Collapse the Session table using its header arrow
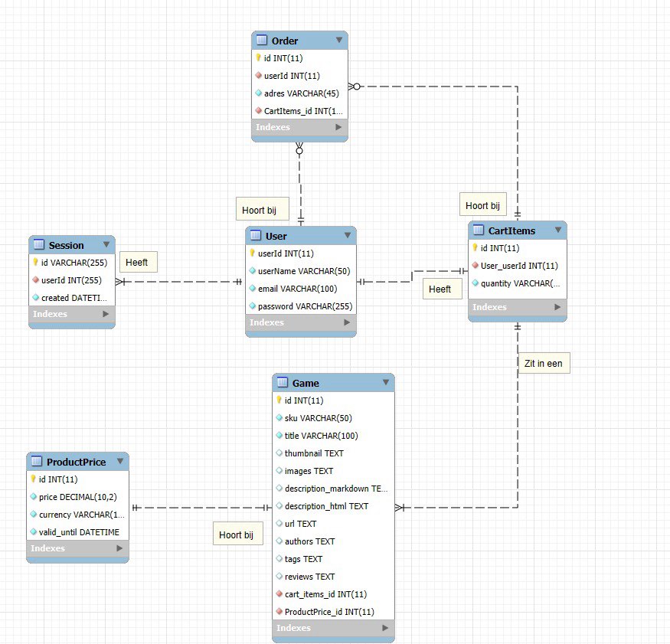 click(108, 245)
